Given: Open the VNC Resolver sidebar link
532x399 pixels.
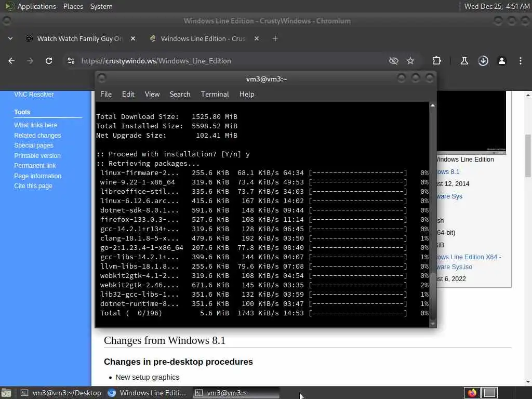Looking at the screenshot, I should tap(34, 95).
